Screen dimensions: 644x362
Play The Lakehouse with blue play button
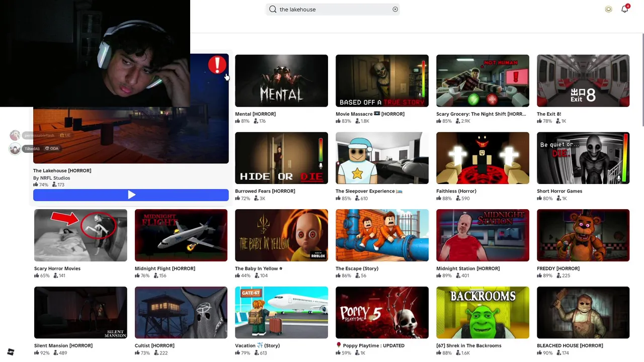coord(131,195)
